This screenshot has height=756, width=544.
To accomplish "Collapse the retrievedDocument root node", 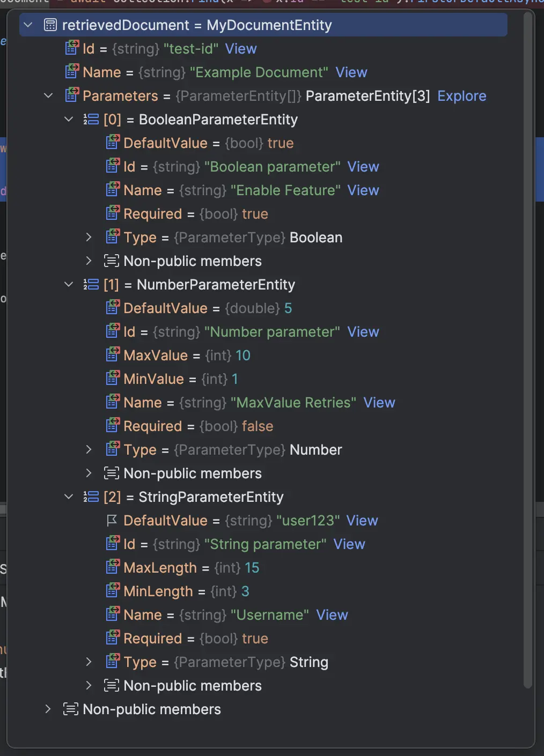I will point(27,25).
